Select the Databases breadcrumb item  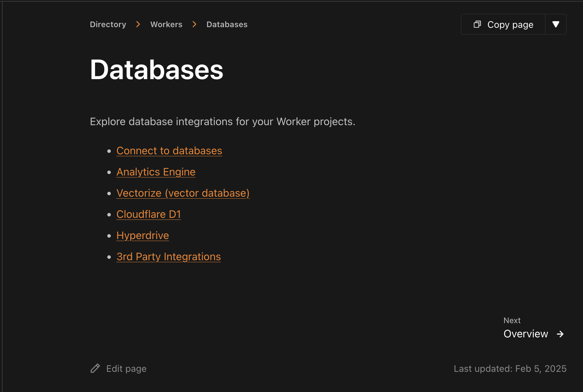click(227, 24)
